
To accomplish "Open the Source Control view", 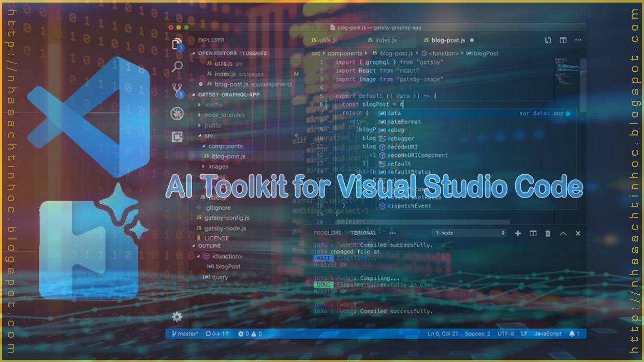I will click(x=177, y=90).
